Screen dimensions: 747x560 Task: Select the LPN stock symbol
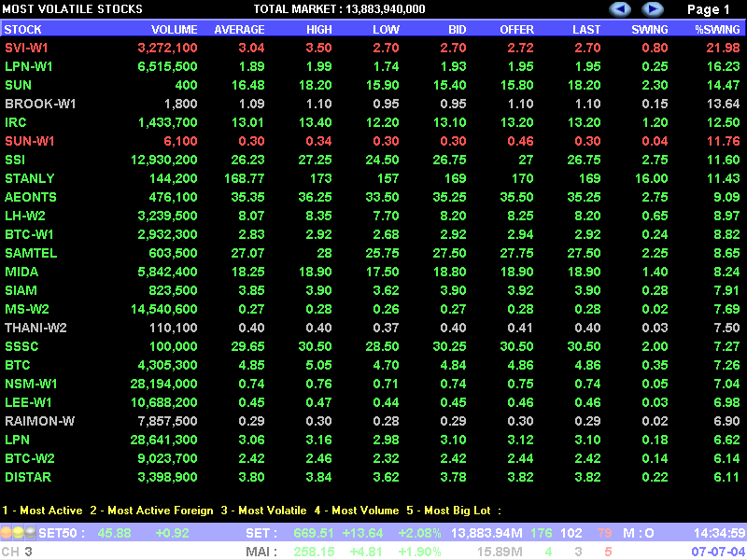pos(17,440)
